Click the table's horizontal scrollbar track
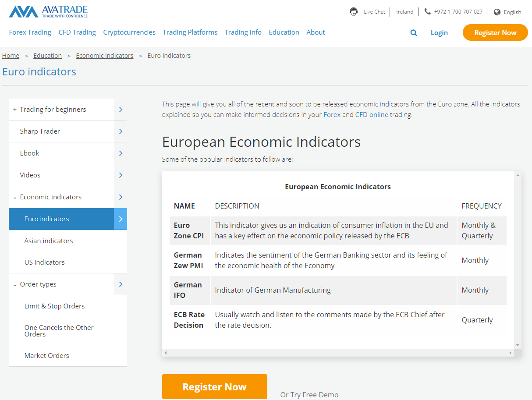The width and height of the screenshot is (532, 400). tap(337, 353)
